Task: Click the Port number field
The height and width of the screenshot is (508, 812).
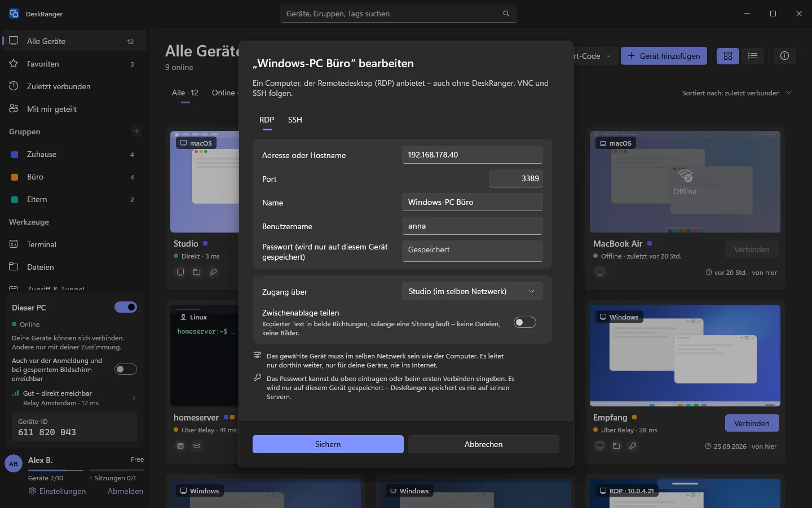Action: pos(516,178)
